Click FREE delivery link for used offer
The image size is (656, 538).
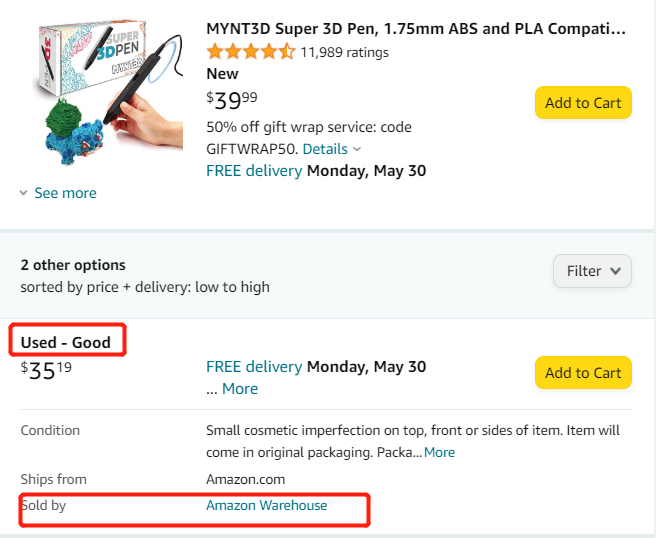point(253,367)
